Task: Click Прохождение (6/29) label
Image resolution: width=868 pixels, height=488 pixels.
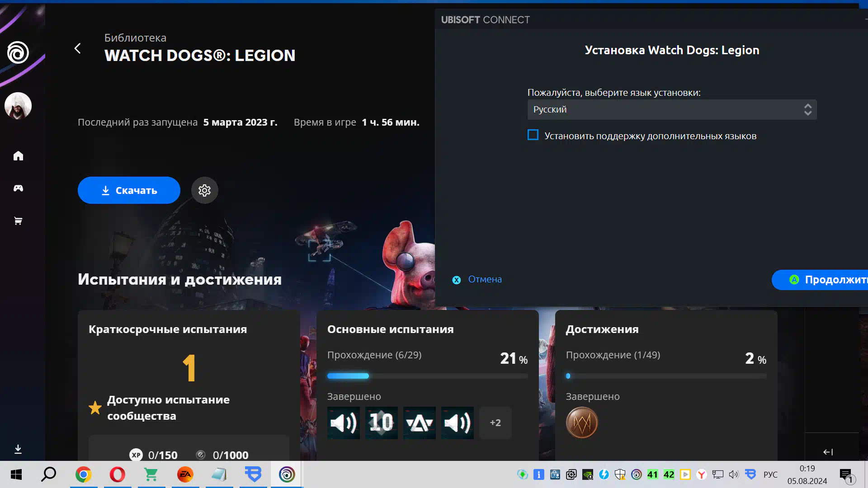Action: 374,355
